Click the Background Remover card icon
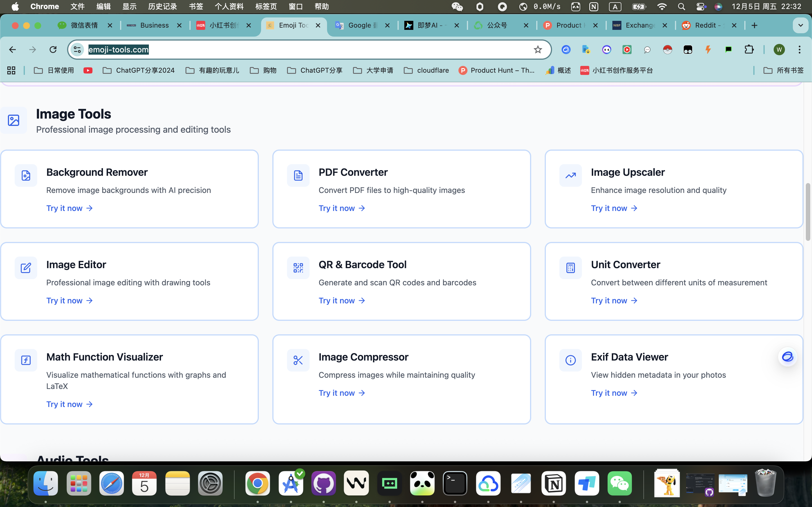812x507 pixels. 26,175
